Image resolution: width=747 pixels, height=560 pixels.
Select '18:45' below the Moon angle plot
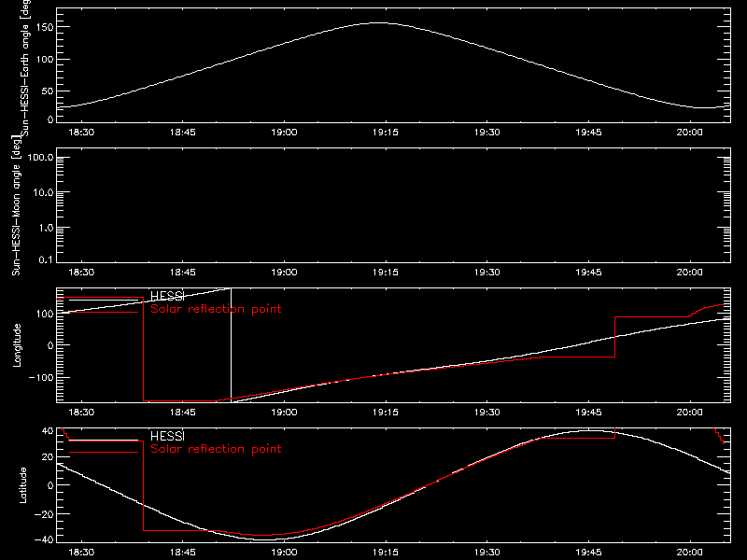183,273
